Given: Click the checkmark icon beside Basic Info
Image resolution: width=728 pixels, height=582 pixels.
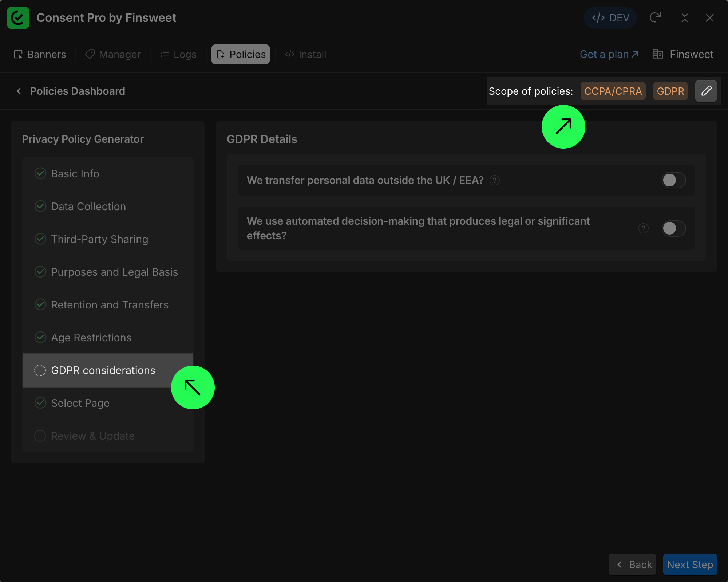Looking at the screenshot, I should tap(40, 173).
